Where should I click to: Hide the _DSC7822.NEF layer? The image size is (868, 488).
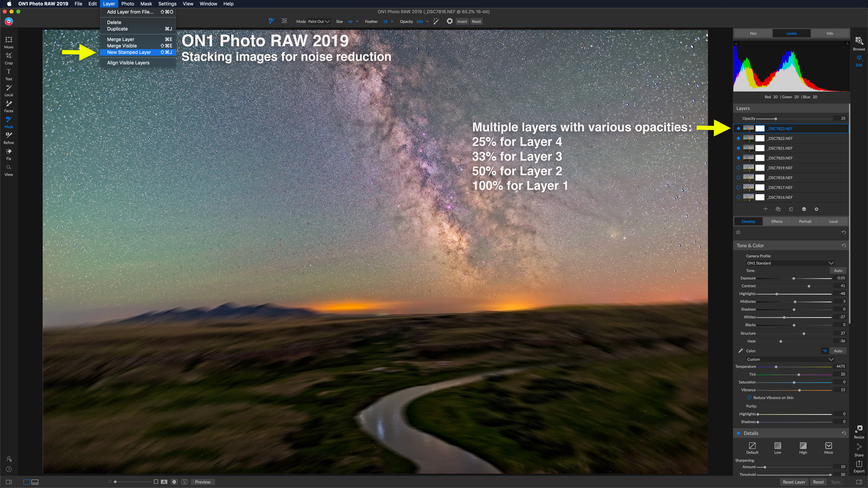pos(738,138)
